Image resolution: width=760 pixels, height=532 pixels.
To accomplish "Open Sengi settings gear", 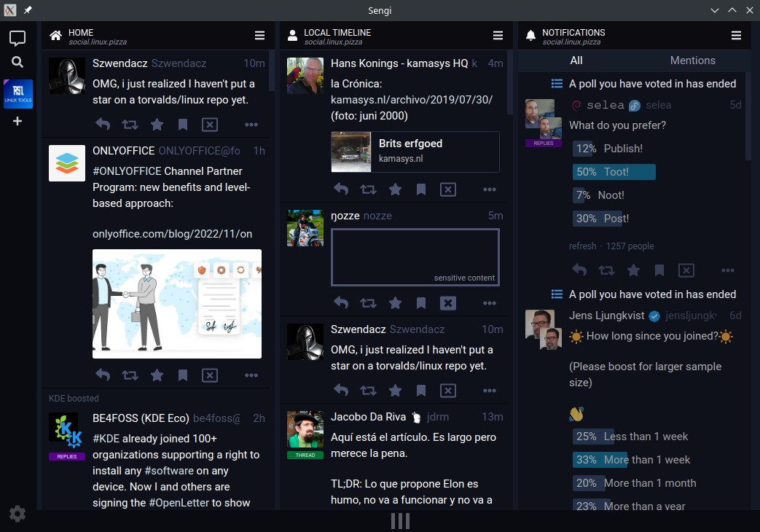I will (17, 514).
